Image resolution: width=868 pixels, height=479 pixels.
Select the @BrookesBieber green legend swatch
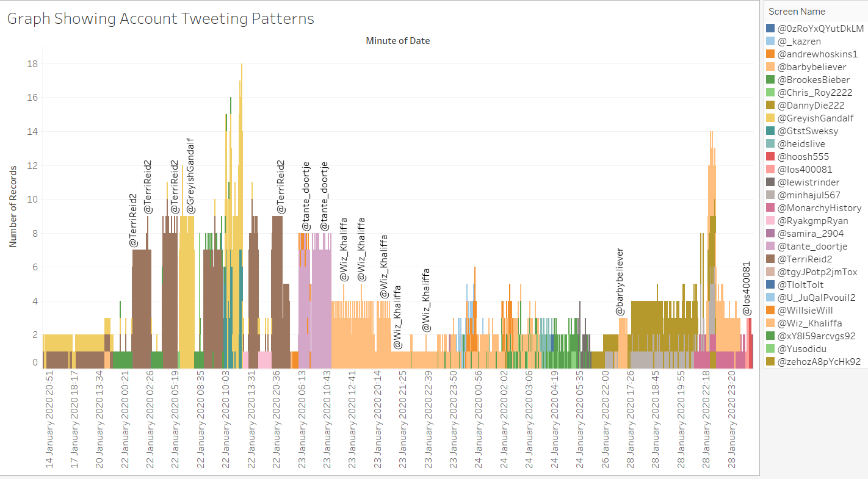click(770, 80)
